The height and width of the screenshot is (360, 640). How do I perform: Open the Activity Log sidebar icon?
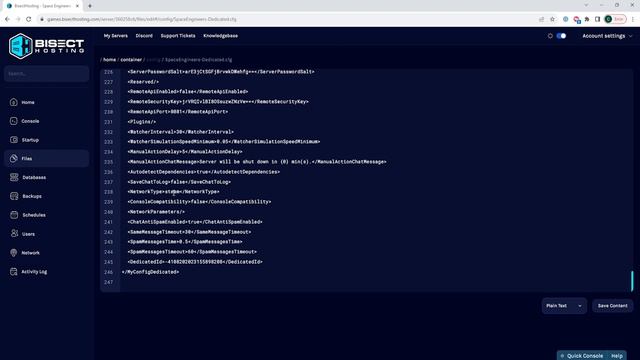pos(14,271)
